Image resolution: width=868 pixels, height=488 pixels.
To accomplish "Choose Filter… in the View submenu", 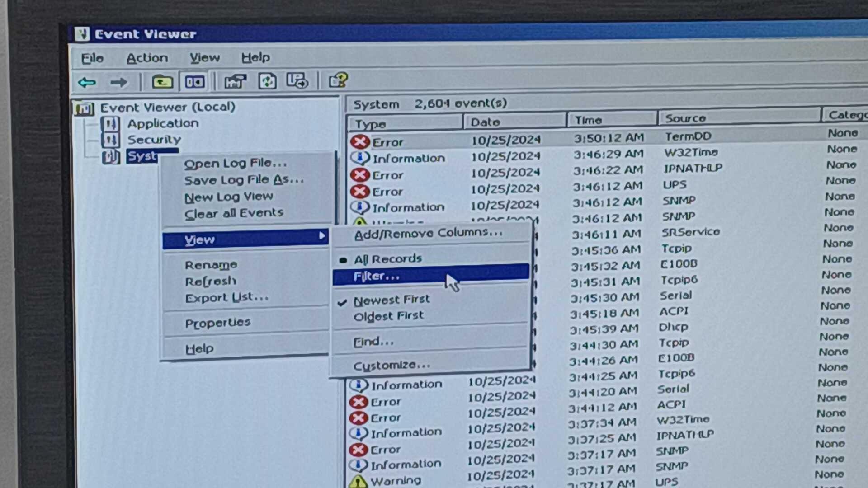I will pyautogui.click(x=431, y=275).
